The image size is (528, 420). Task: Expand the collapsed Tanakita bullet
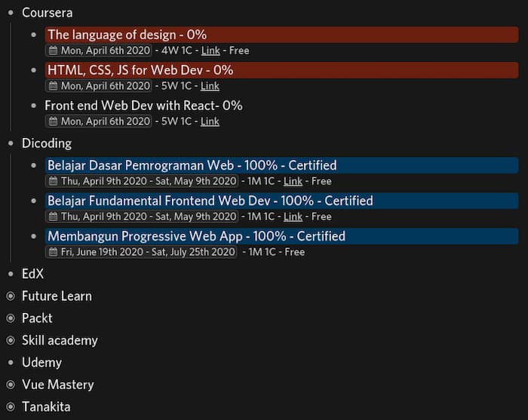(x=11, y=407)
